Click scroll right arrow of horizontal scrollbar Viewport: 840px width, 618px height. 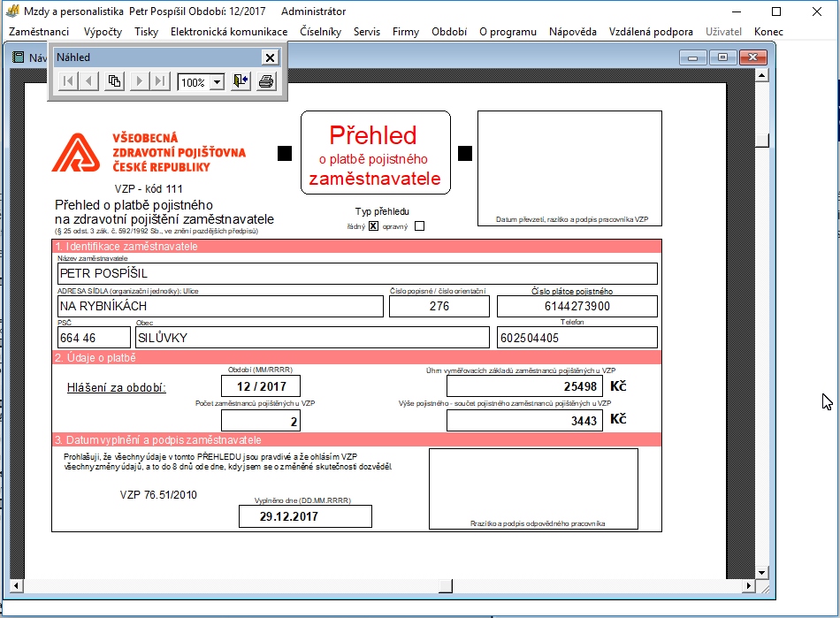coord(748,586)
